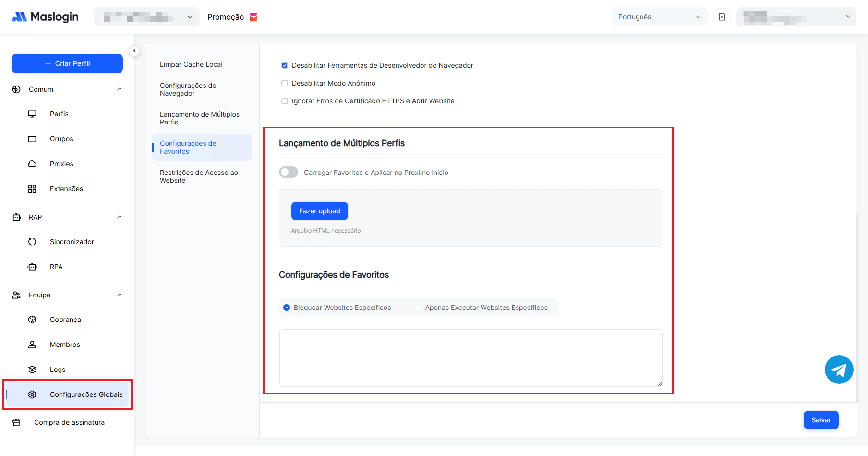Uncheck Desabilitar Ferramentas de Desenvolvedor checkbox

285,65
